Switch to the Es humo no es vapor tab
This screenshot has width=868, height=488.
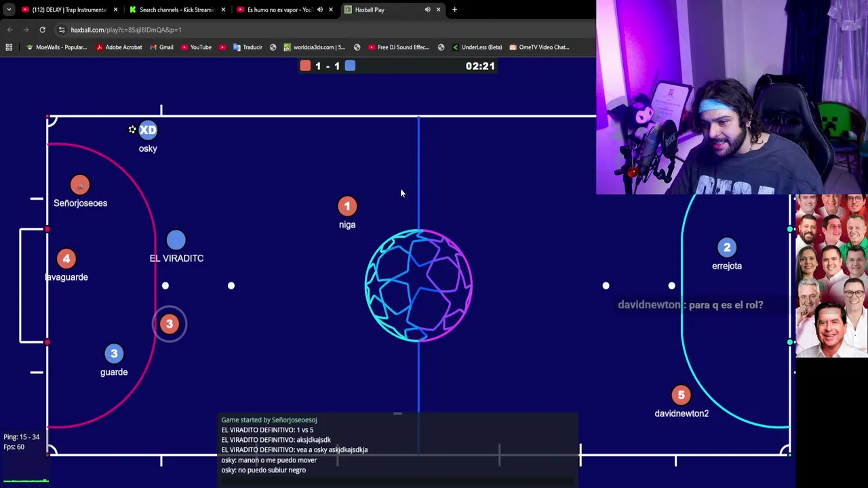(x=283, y=9)
